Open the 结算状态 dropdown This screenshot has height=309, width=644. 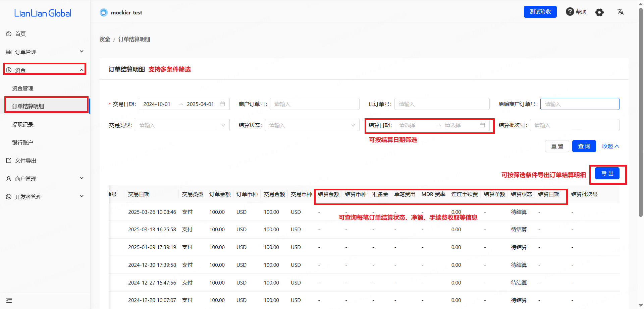(312, 125)
